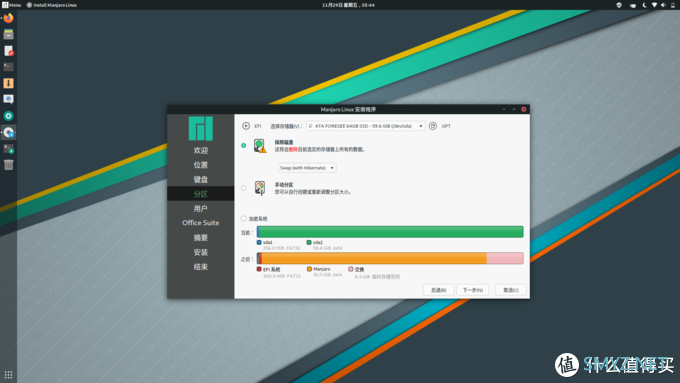Show applications grid at dock bottom
The height and width of the screenshot is (383, 680).
[8, 374]
